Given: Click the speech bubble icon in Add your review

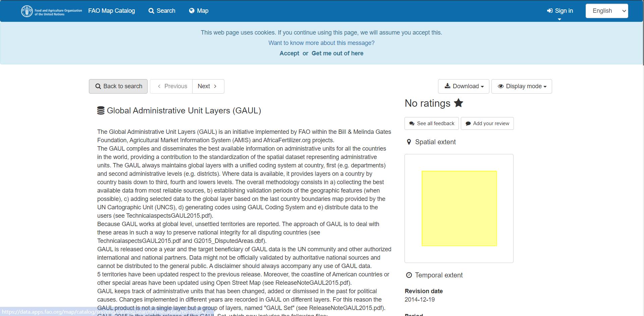Looking at the screenshot, I should 468,123.
